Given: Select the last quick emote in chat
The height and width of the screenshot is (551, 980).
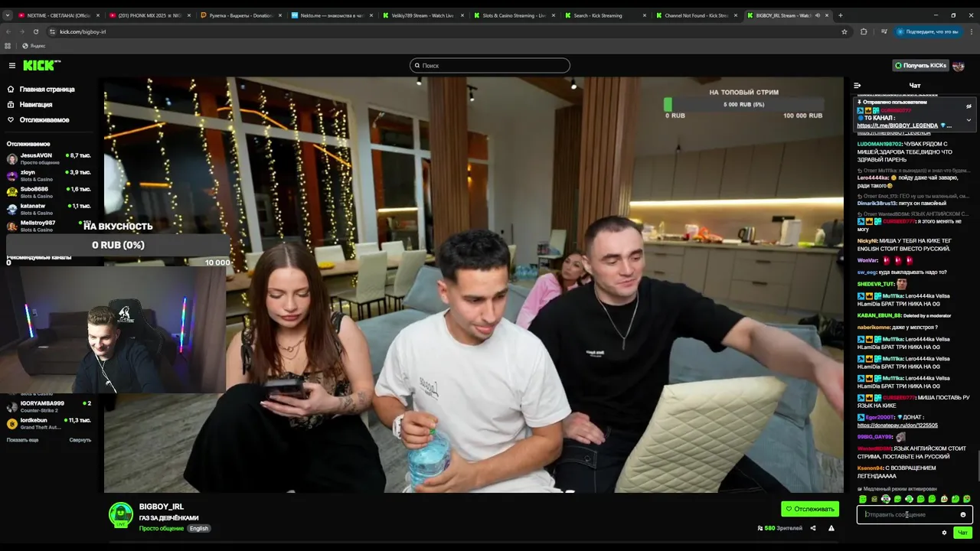Looking at the screenshot, I should [x=967, y=500].
